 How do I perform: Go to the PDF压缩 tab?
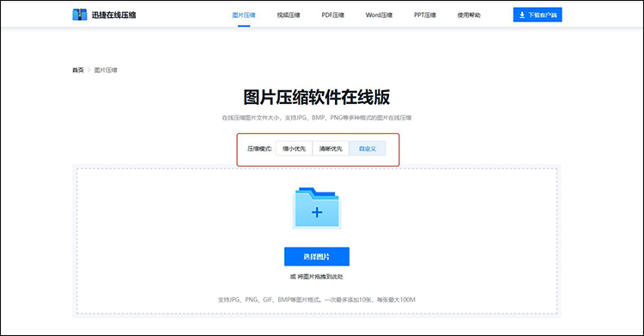[332, 15]
